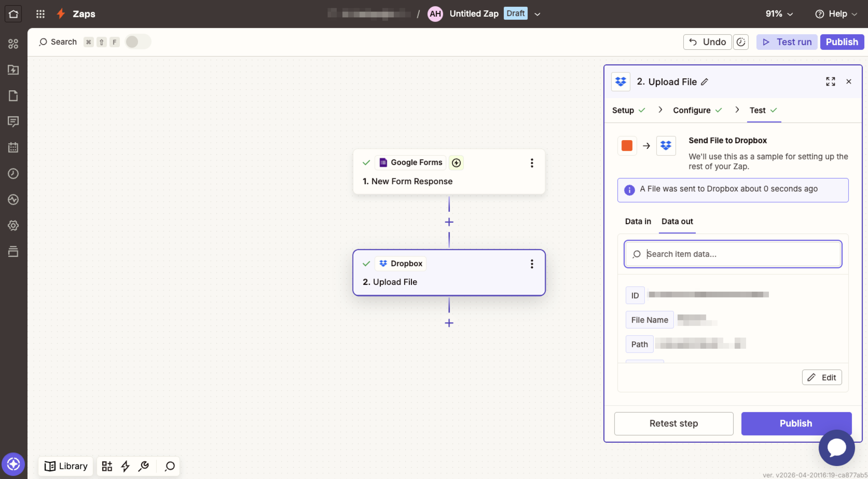Click the zoom-to-fit crosshair button bottom left

(14, 464)
